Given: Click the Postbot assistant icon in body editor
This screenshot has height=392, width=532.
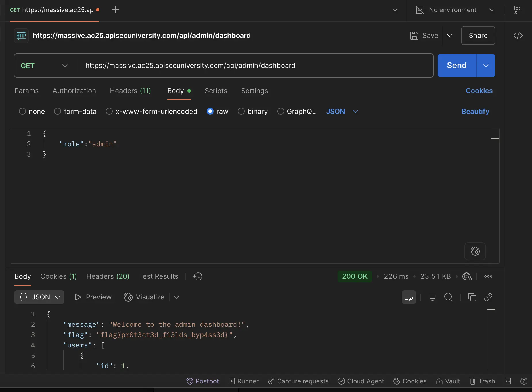Looking at the screenshot, I should [x=475, y=251].
